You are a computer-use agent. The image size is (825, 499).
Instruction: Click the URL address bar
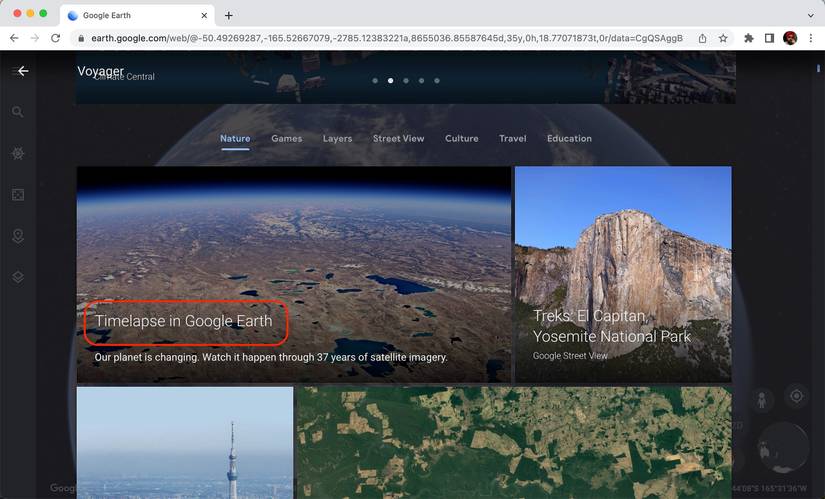387,38
